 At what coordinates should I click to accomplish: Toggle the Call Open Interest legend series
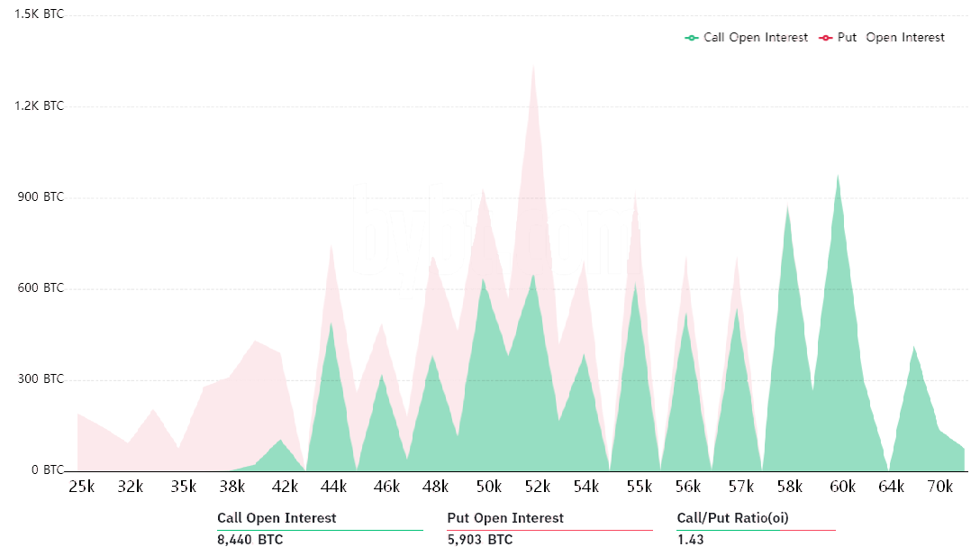pyautogui.click(x=755, y=38)
